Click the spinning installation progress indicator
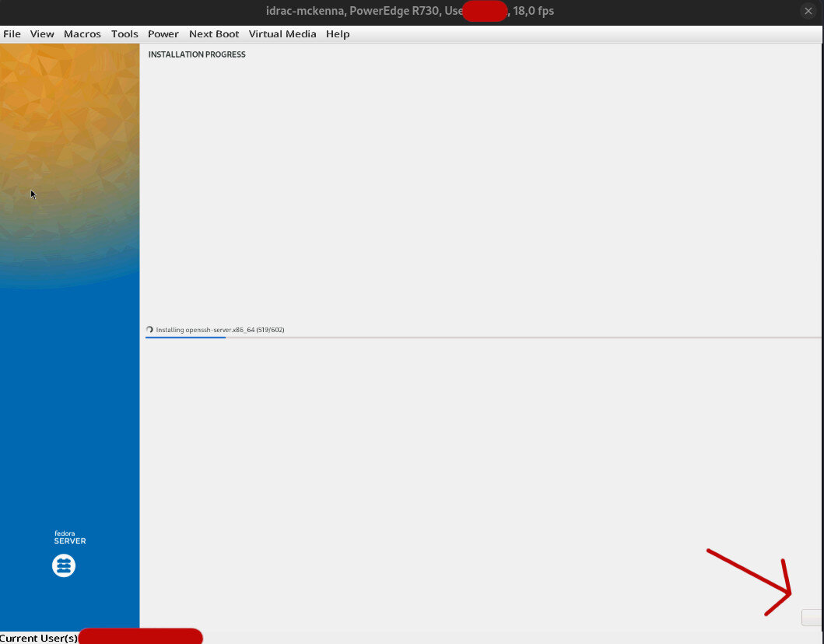Screen dimensions: 824x644 pos(149,330)
